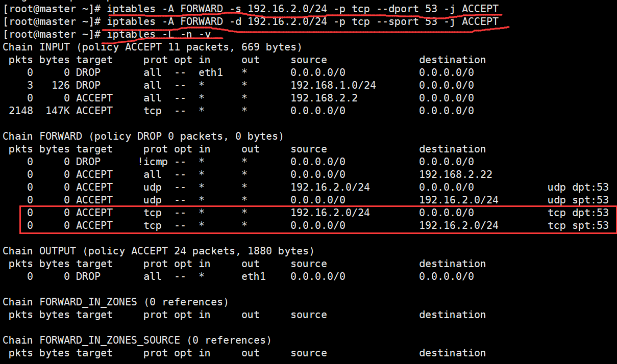Select the 'Chain OUTPUT (policy ACCEPT 24 packets' header
The width and height of the screenshot is (617, 364).
coord(158,251)
